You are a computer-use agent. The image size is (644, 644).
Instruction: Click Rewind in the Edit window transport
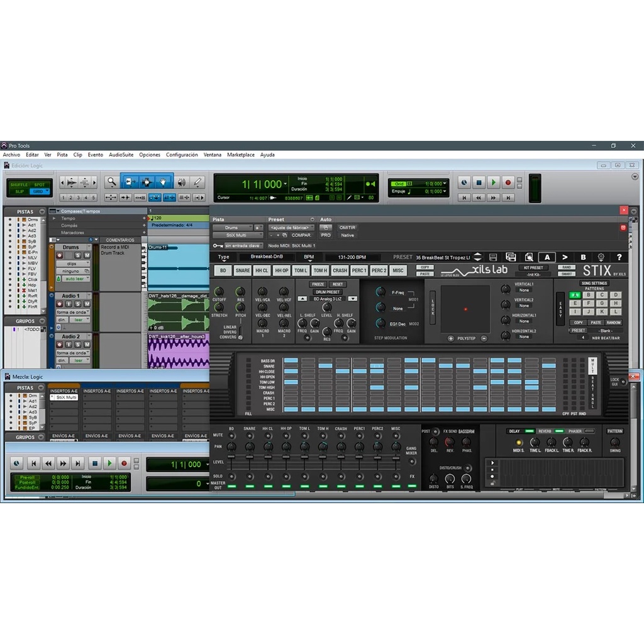479,197
